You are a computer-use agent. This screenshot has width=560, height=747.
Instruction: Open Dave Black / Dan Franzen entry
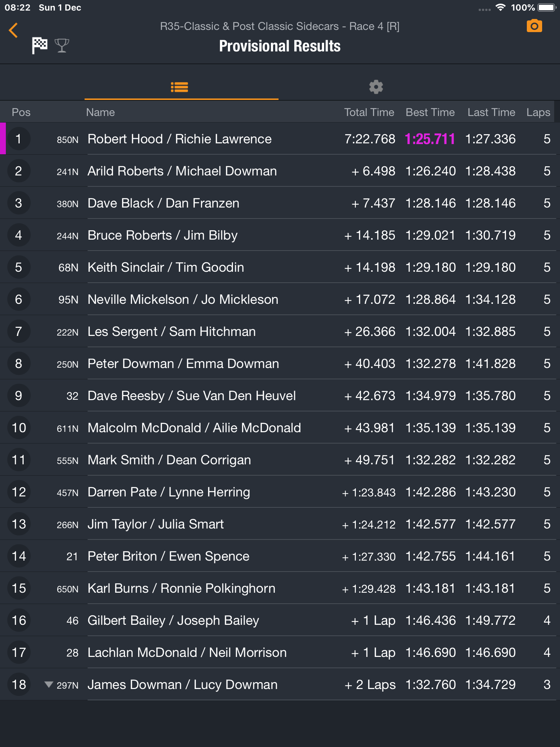pos(280,203)
